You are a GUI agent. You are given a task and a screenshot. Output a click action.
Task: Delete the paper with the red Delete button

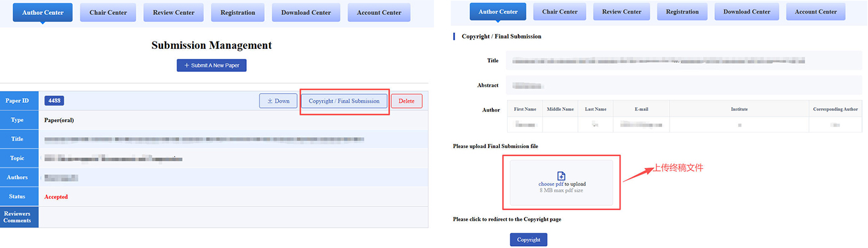[407, 101]
